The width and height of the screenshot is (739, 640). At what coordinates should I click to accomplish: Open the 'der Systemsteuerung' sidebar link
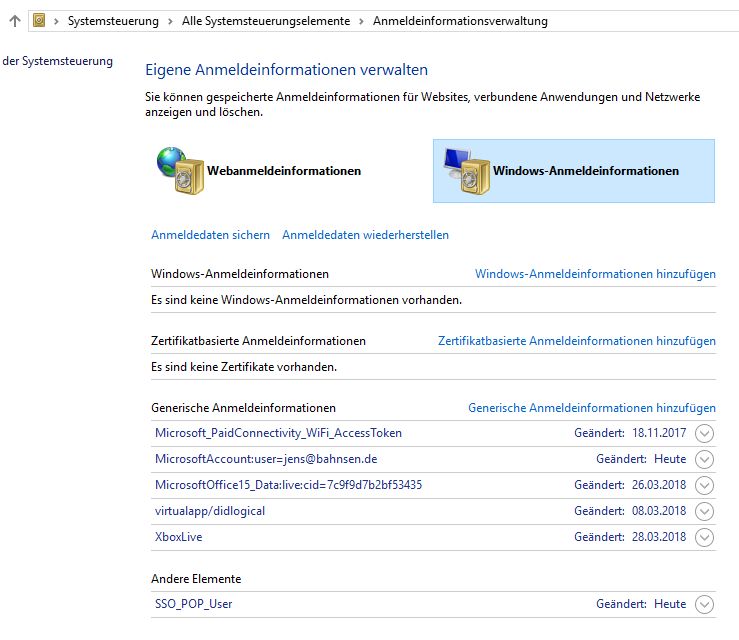(57, 61)
